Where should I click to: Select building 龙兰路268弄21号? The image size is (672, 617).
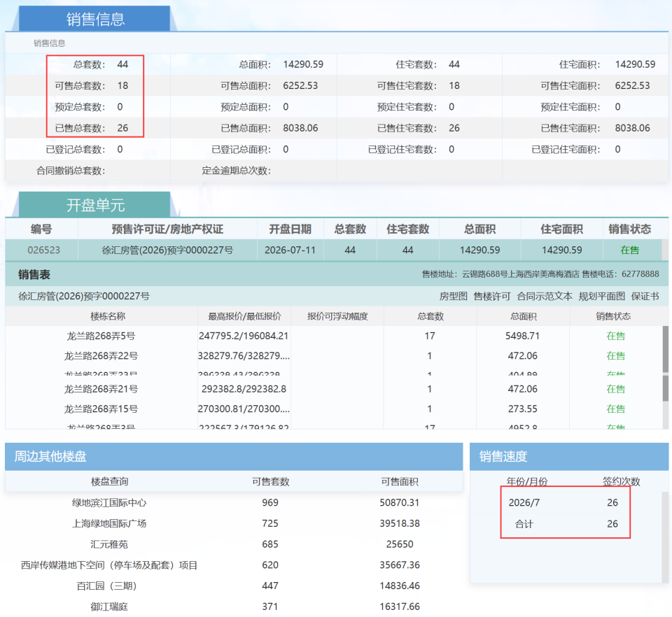(101, 389)
